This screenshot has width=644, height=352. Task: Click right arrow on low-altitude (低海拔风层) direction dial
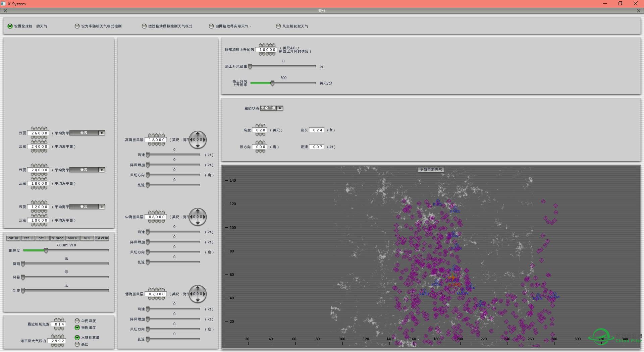[x=204, y=294]
